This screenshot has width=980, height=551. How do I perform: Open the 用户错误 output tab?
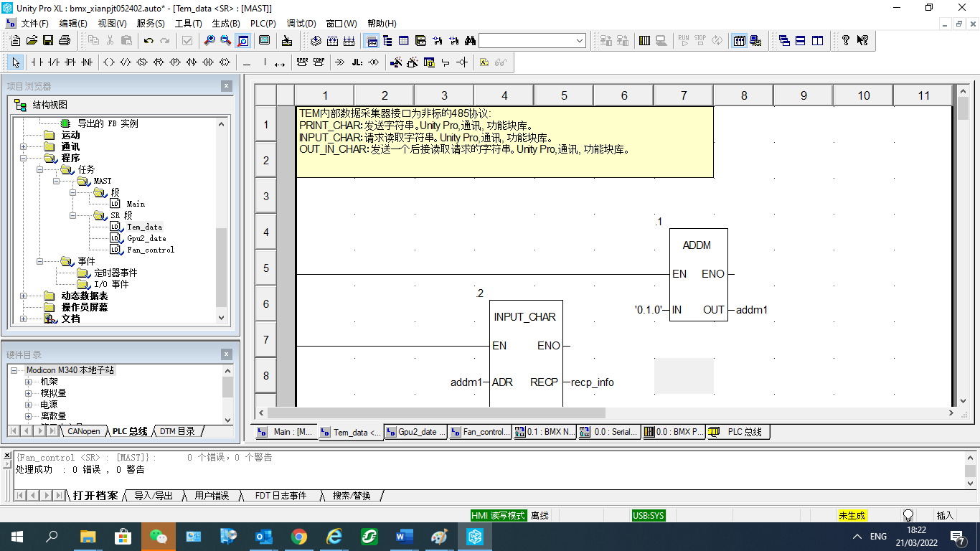point(211,496)
